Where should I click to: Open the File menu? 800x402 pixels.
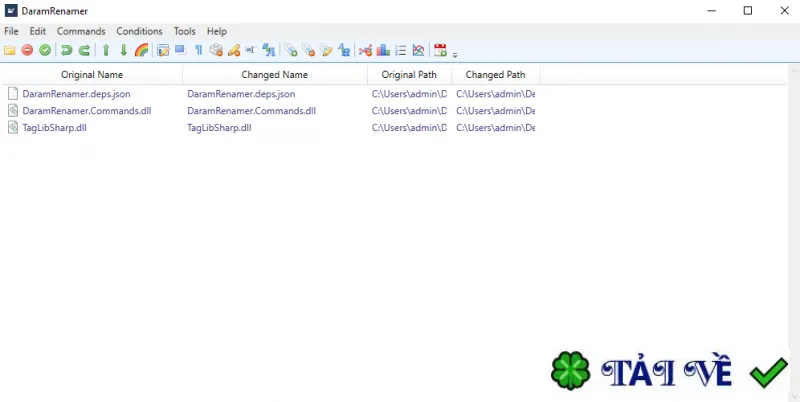(11, 31)
